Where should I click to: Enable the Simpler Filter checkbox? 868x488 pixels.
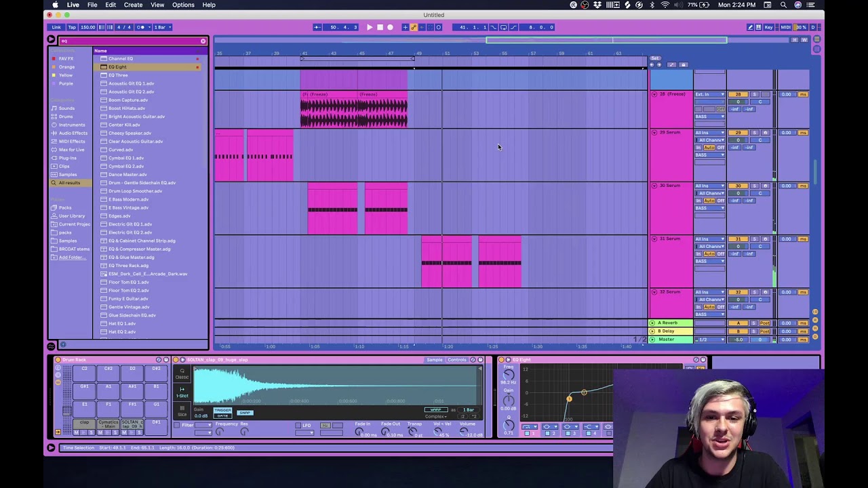click(x=177, y=425)
